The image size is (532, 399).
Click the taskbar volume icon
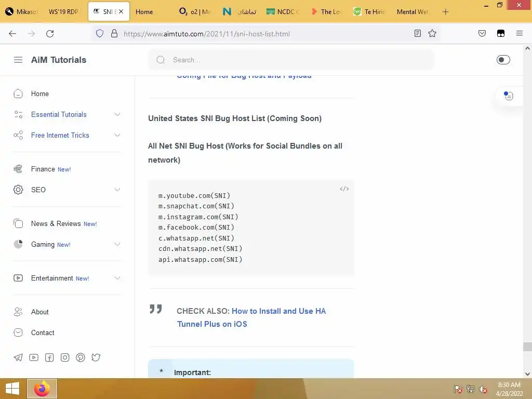483,389
